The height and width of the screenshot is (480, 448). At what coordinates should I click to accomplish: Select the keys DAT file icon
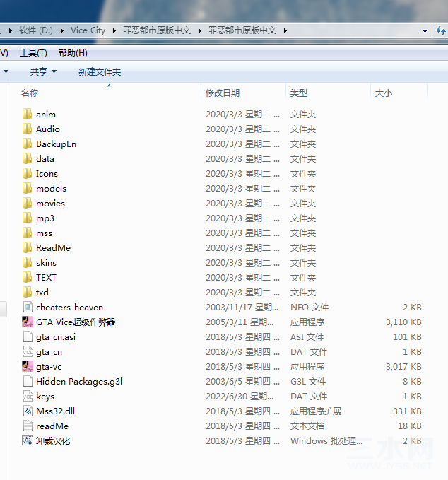(x=28, y=396)
